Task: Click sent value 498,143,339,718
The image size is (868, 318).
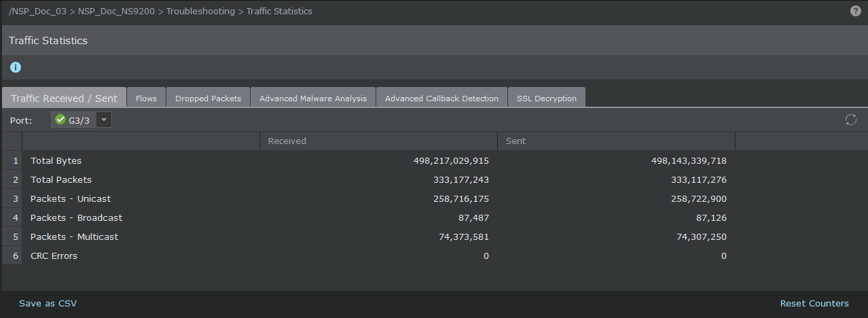Action: click(689, 160)
